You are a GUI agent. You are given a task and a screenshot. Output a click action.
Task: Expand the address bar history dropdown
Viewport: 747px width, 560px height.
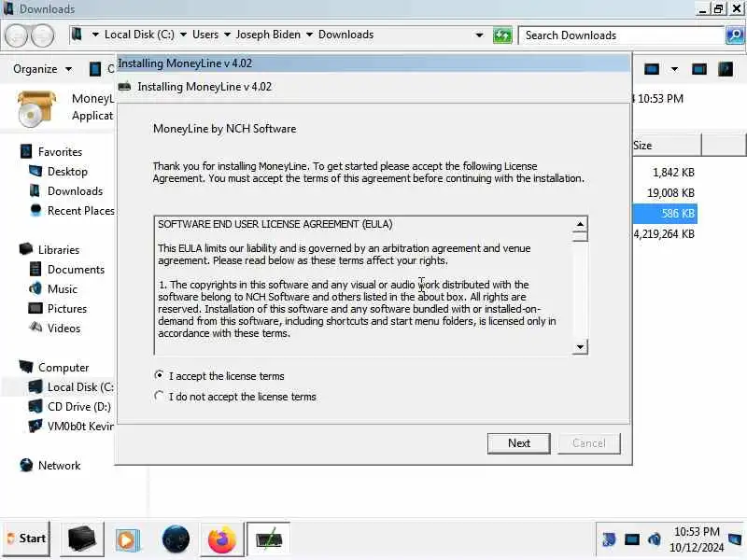coord(479,35)
